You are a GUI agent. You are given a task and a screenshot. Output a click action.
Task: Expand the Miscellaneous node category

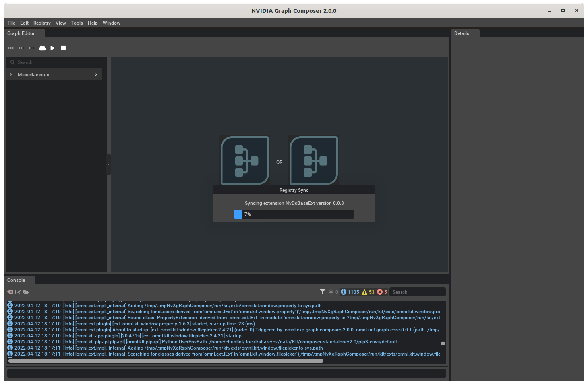click(10, 74)
